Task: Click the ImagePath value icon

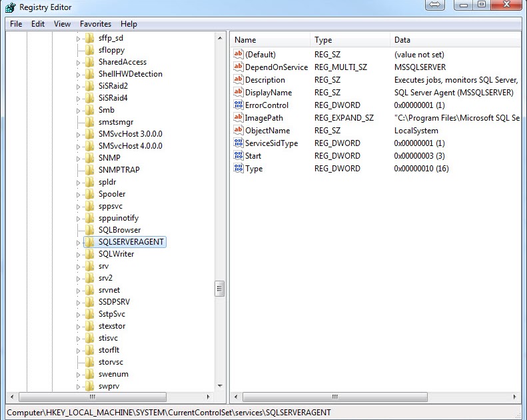Action: coord(239,117)
